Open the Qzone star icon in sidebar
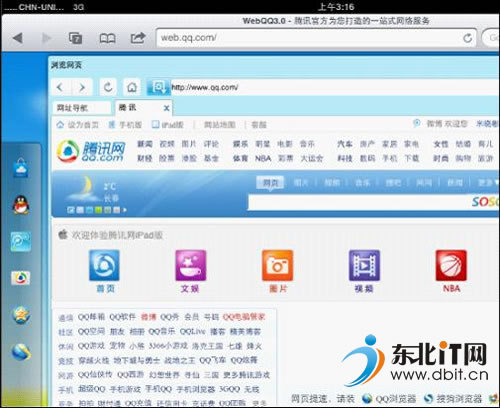500x408 pixels. pos(21,315)
